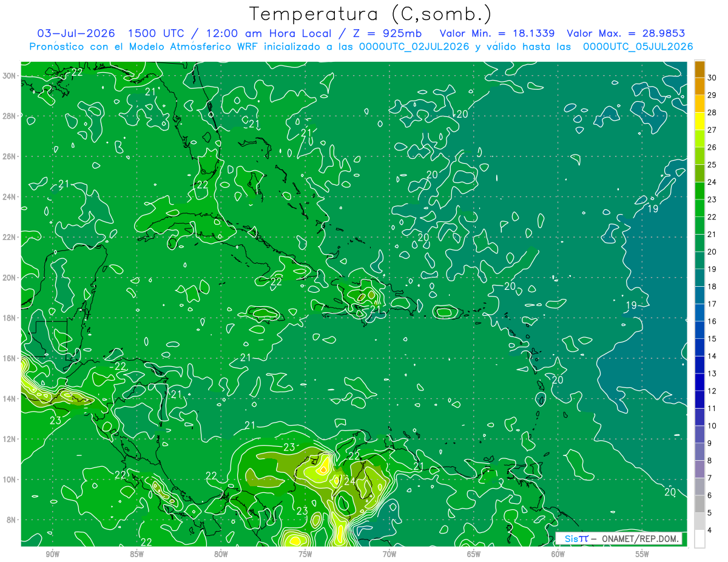The width and height of the screenshot is (728, 562).
Task: Click the color scale label '14'
Action: pyautogui.click(x=712, y=356)
